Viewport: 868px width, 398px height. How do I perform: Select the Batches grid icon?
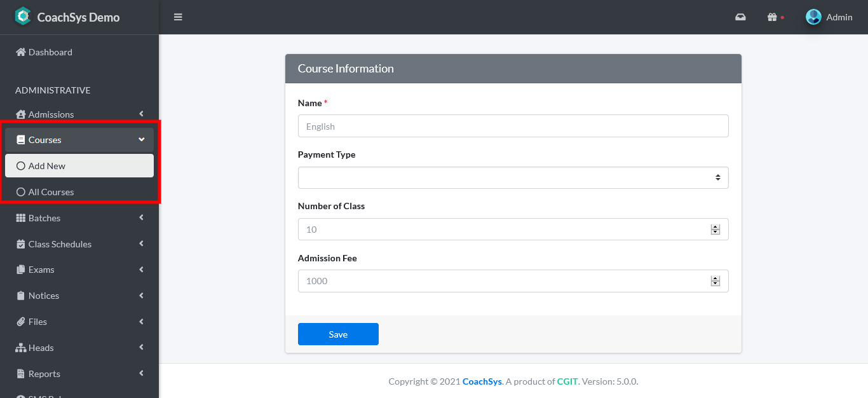click(22, 218)
